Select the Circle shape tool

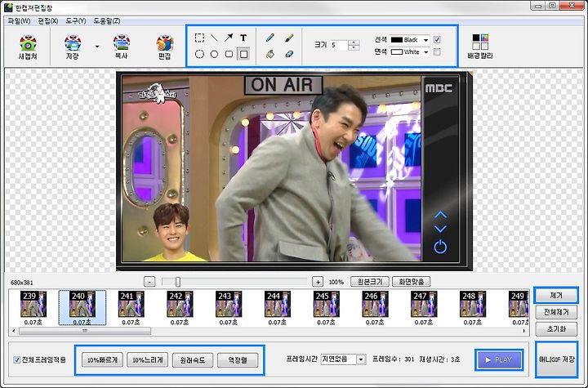[x=214, y=54]
